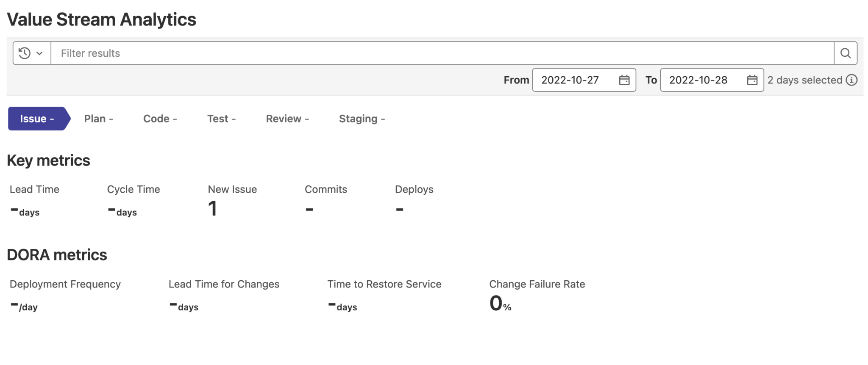The image size is (868, 365).
Task: Select the 2 days selected label
Action: pos(805,80)
